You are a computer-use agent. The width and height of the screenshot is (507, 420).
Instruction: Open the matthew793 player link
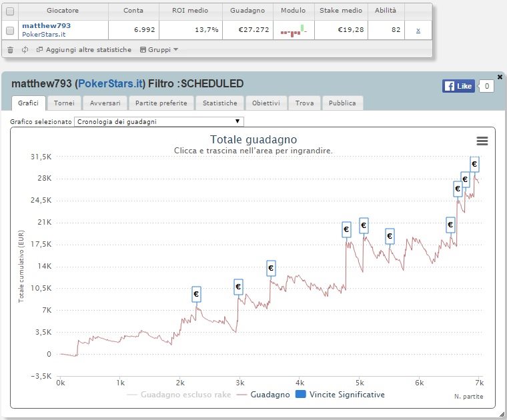pyautogui.click(x=46, y=25)
